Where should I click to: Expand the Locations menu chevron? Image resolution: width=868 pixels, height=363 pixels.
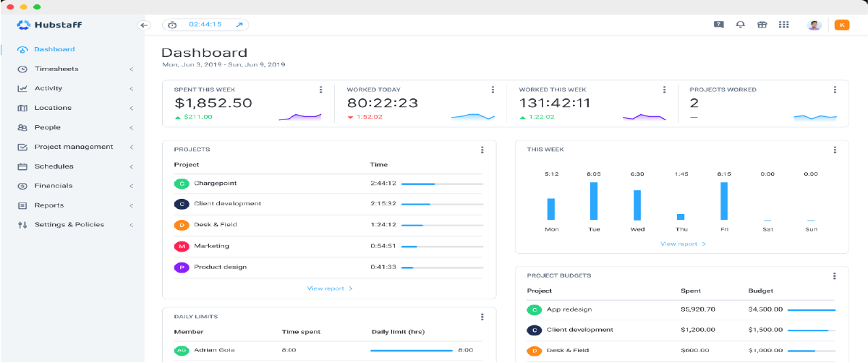[132, 108]
